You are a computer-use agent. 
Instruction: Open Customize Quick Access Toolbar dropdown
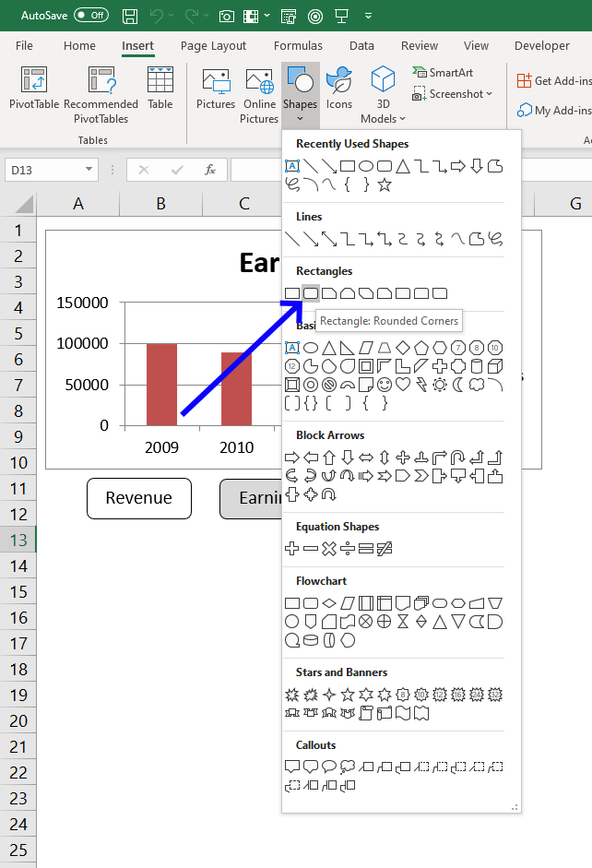tap(368, 16)
